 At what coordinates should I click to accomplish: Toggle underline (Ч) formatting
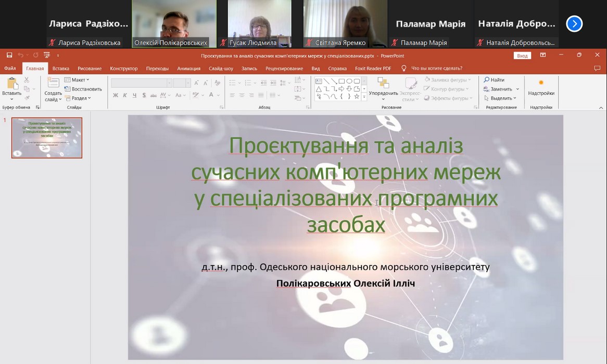coord(134,95)
